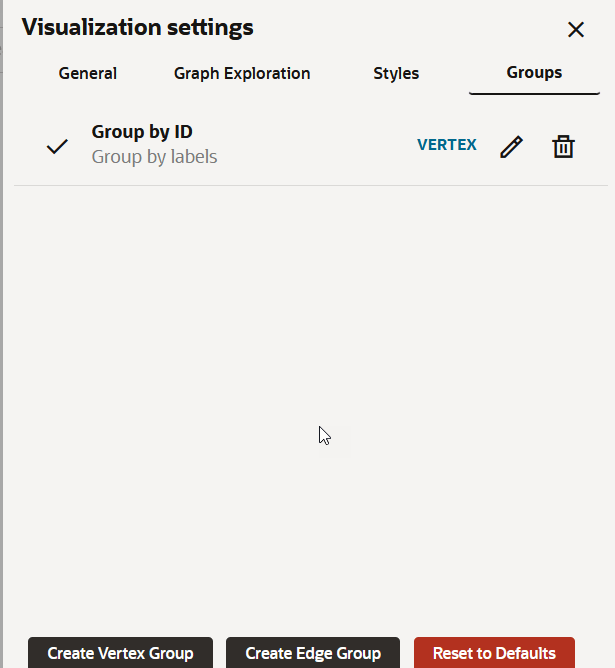
Task: Toggle the checkmark beside Group by ID
Action: pos(57,147)
